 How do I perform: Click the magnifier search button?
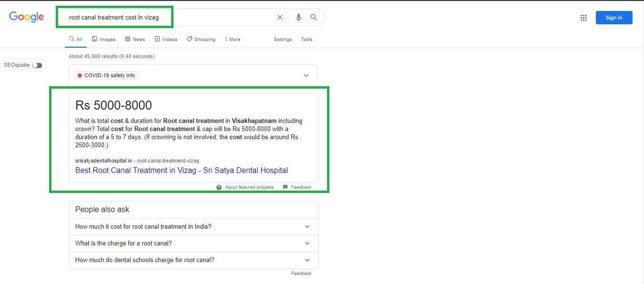pyautogui.click(x=314, y=17)
